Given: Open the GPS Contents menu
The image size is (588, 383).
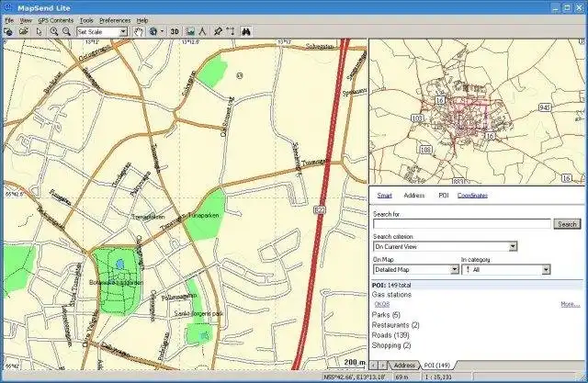Looking at the screenshot, I should [56, 20].
